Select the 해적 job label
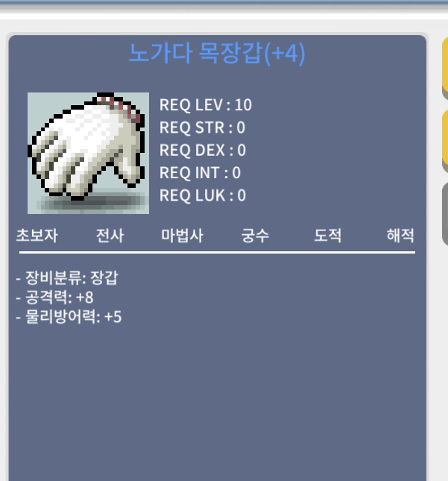448x481 pixels. pos(400,236)
